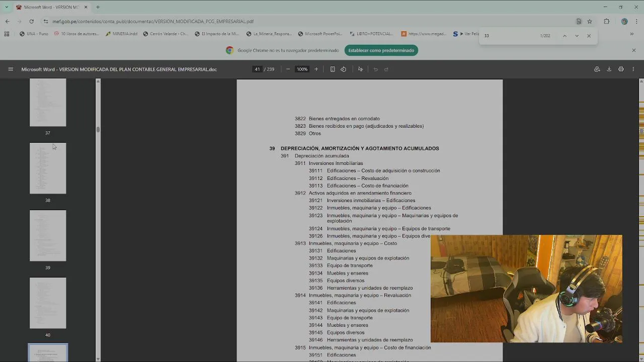Click line 39133 Equipo de transporte

pyautogui.click(x=341, y=265)
